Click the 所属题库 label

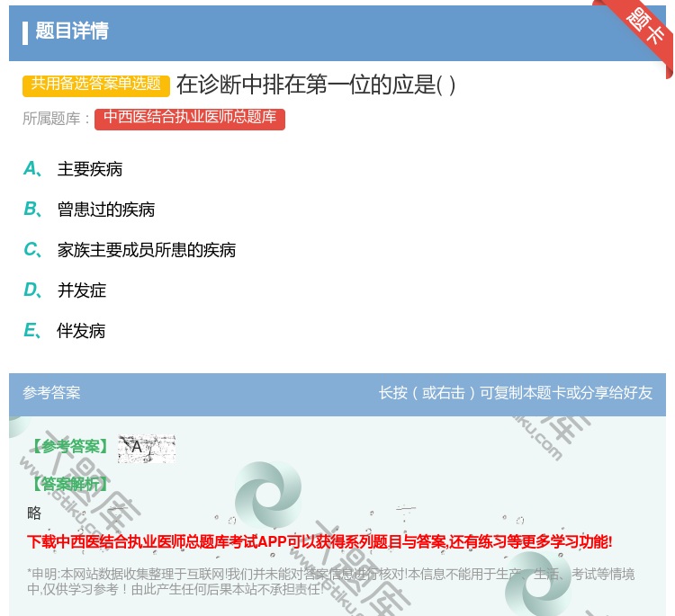57,119
